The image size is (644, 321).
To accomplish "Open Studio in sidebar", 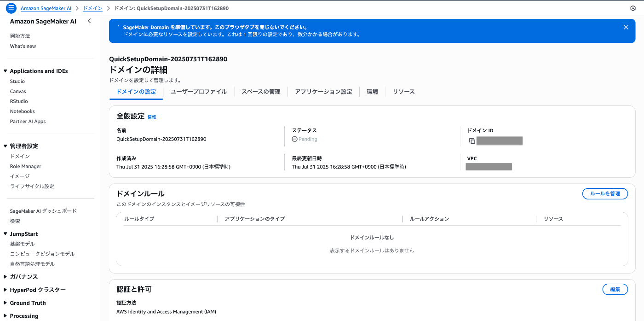I will point(17,82).
